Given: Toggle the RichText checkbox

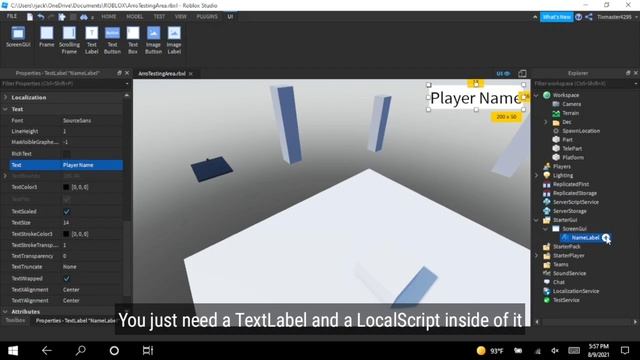Looking at the screenshot, I should pyautogui.click(x=66, y=154).
